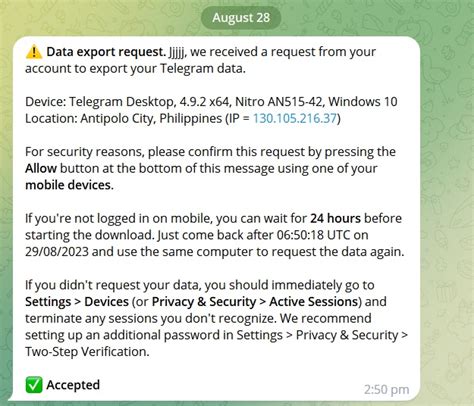Click the 2:50 pm message timestamp
The height and width of the screenshot is (406, 474).
tap(386, 389)
